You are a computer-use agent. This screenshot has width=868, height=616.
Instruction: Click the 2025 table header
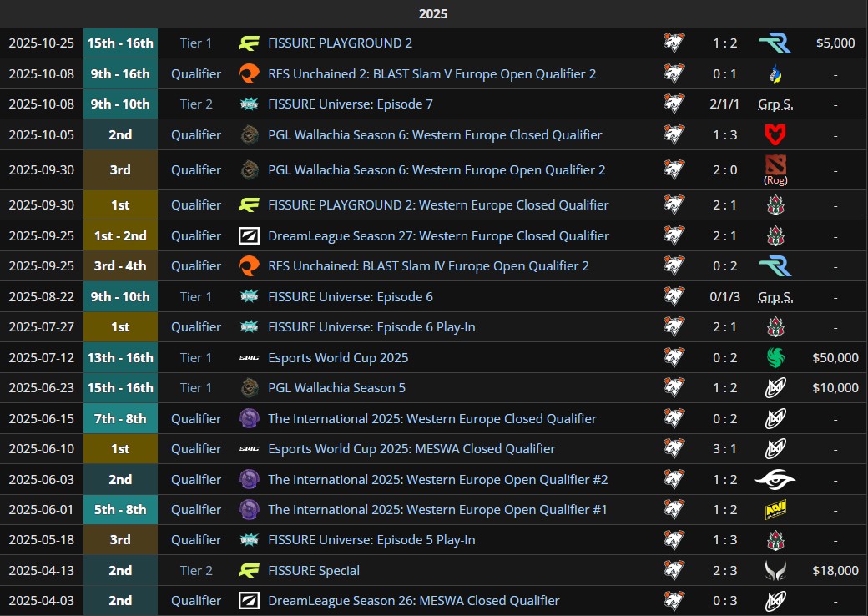433,13
